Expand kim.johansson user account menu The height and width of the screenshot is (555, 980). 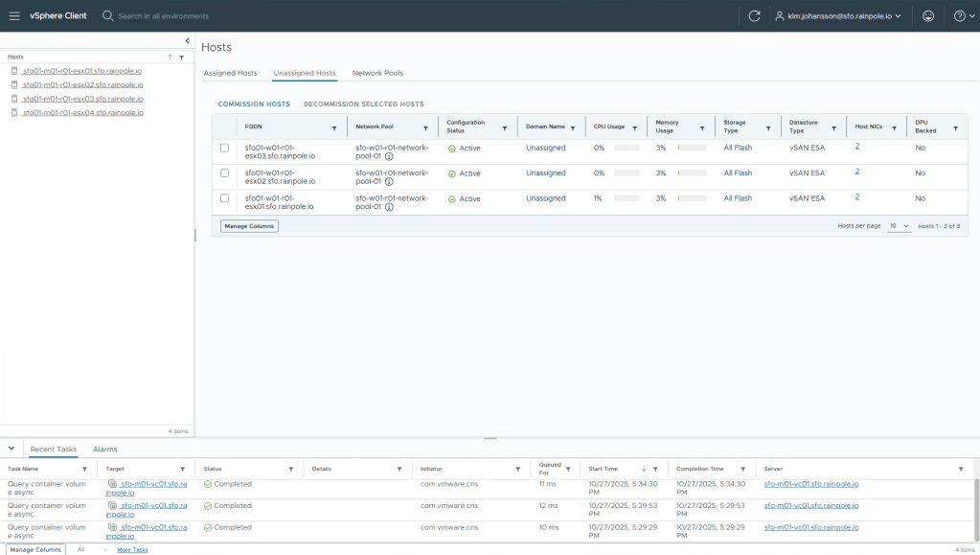pos(838,15)
